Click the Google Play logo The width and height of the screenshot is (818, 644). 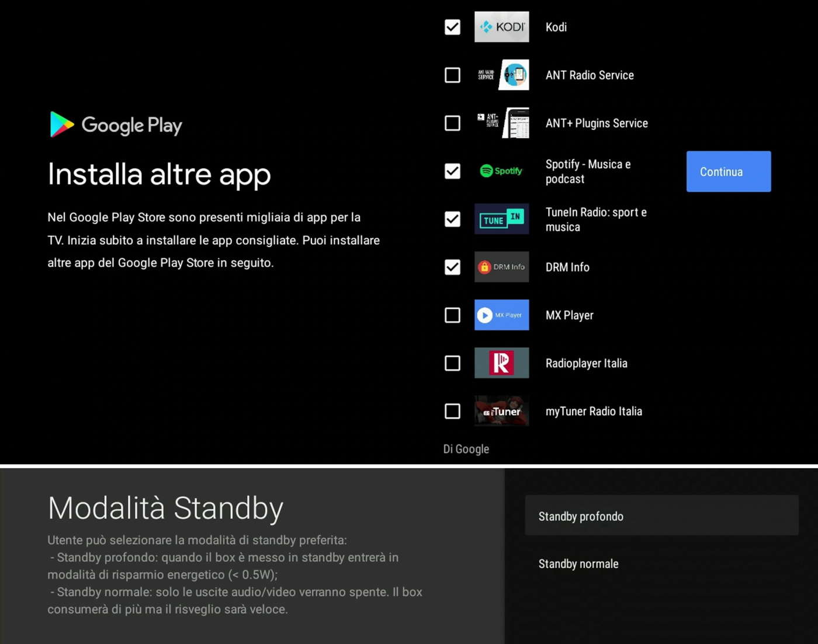(x=116, y=124)
